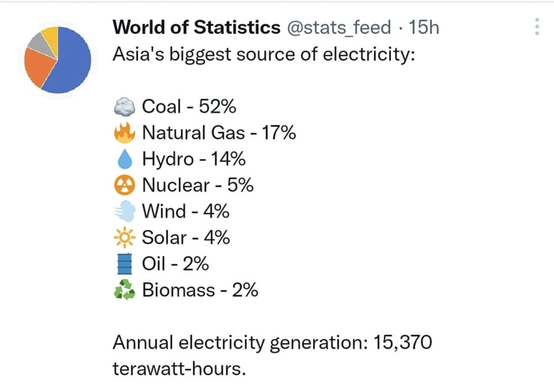This screenshot has height=392, width=554.
Task: Click the World of Statistics account name
Action: point(196,28)
